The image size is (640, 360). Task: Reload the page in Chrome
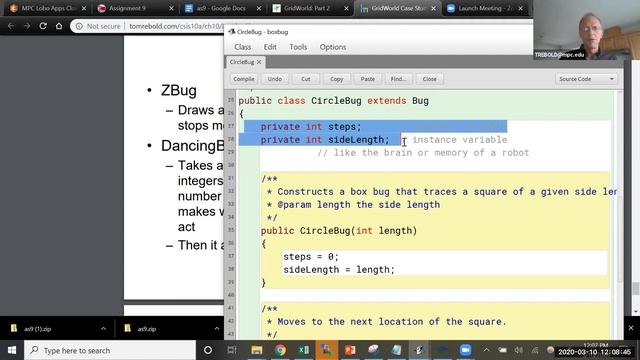coord(43,26)
